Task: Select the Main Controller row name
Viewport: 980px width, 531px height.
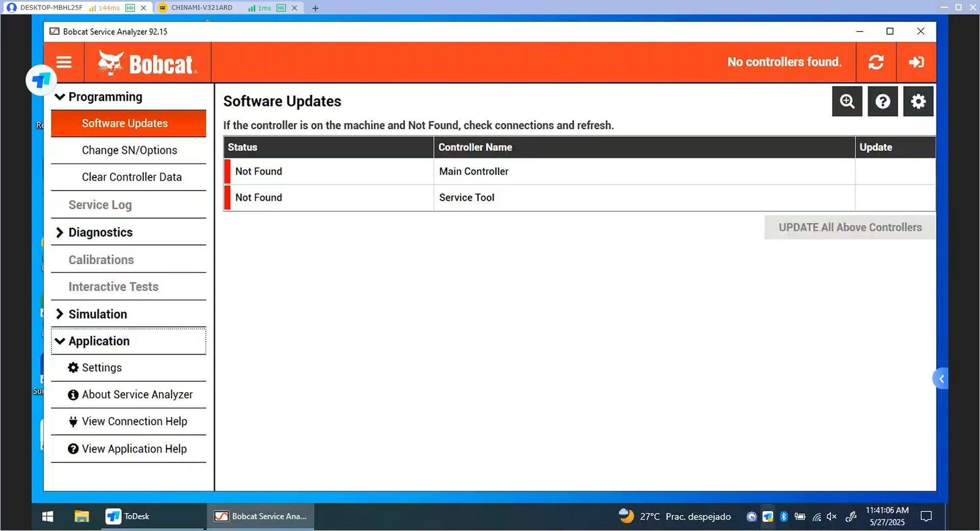Action: click(x=473, y=171)
